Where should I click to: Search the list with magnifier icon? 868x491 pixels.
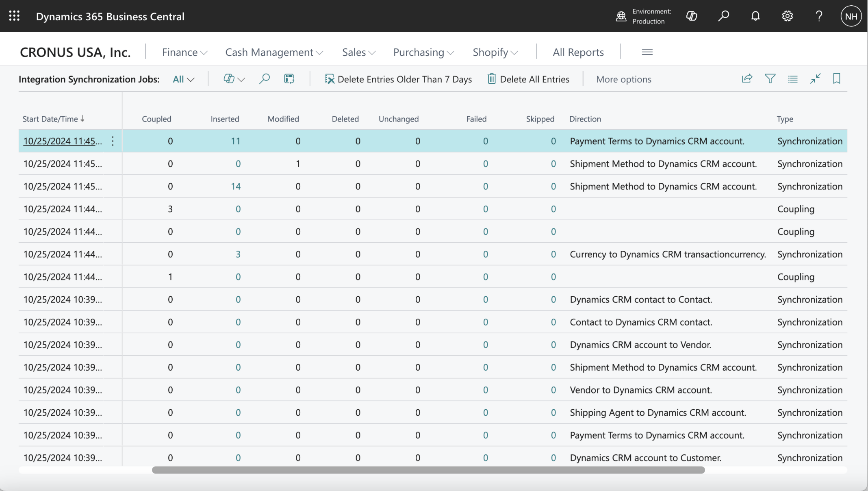coord(264,78)
